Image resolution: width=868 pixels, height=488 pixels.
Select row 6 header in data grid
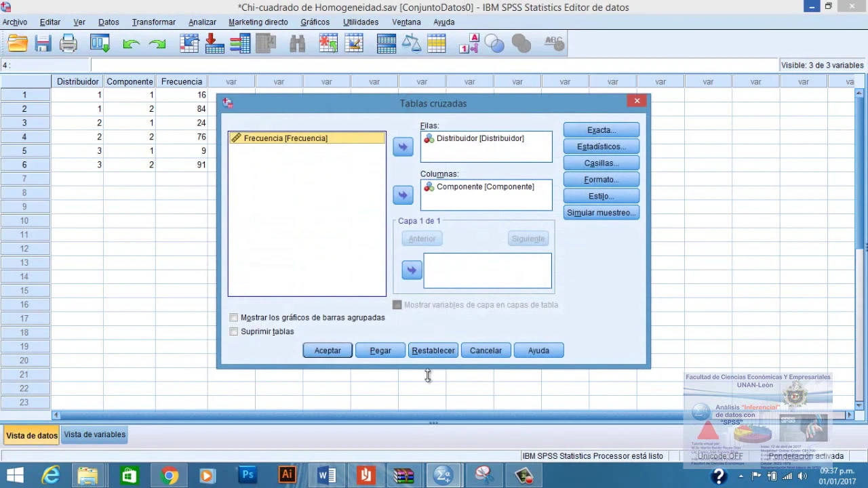click(25, 165)
